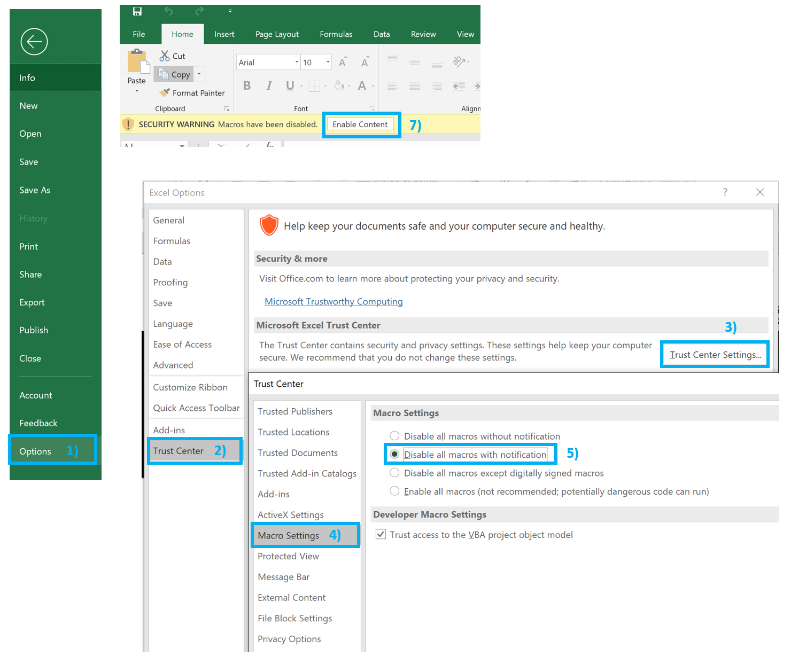
Task: Open the Review ribbon tab
Action: point(423,34)
